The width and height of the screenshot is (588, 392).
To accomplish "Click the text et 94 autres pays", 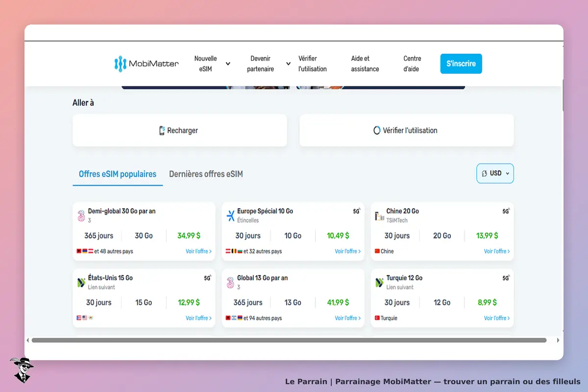I will click(263, 318).
